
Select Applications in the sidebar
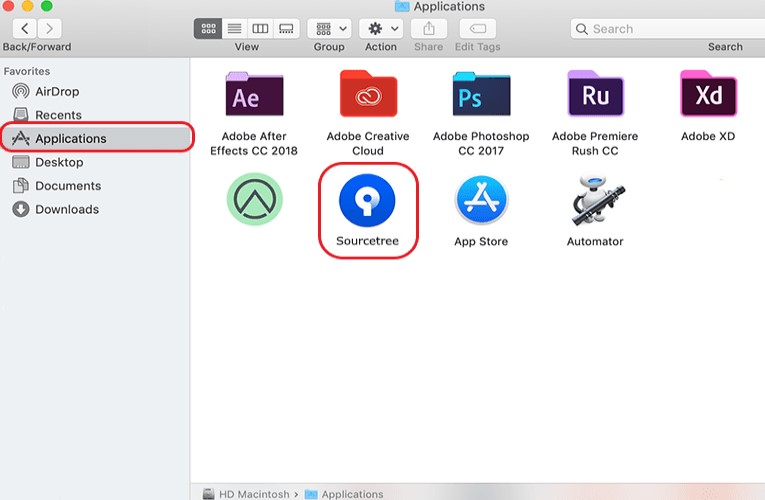97,139
